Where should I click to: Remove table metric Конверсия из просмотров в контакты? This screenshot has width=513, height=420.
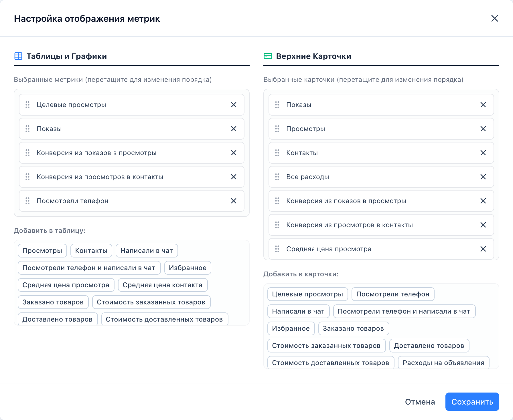tap(234, 177)
